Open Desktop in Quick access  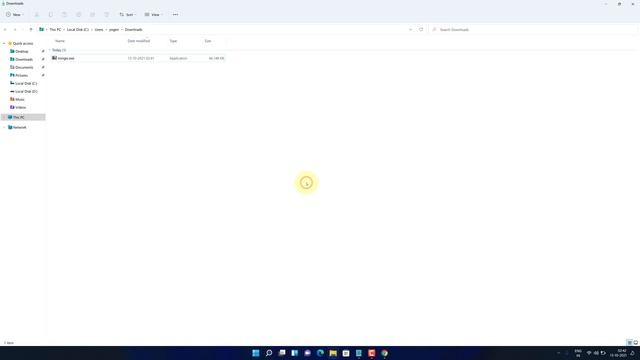(22, 52)
